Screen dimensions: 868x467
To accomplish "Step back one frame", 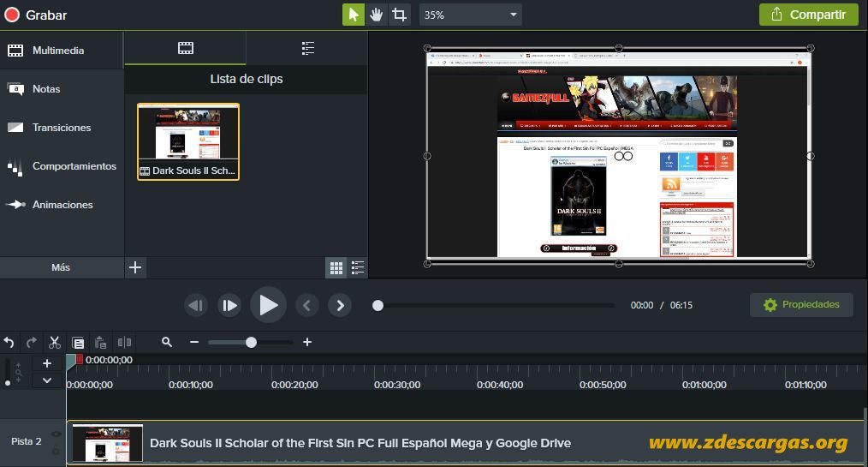I will pos(195,305).
